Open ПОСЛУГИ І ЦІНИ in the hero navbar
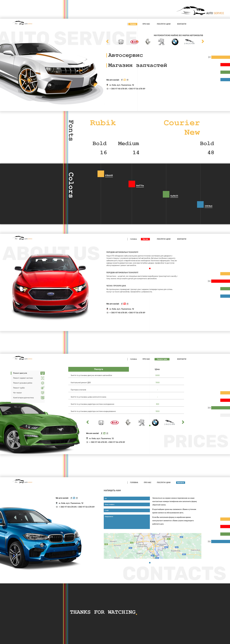The width and height of the screenshot is (230, 644). coord(164,24)
